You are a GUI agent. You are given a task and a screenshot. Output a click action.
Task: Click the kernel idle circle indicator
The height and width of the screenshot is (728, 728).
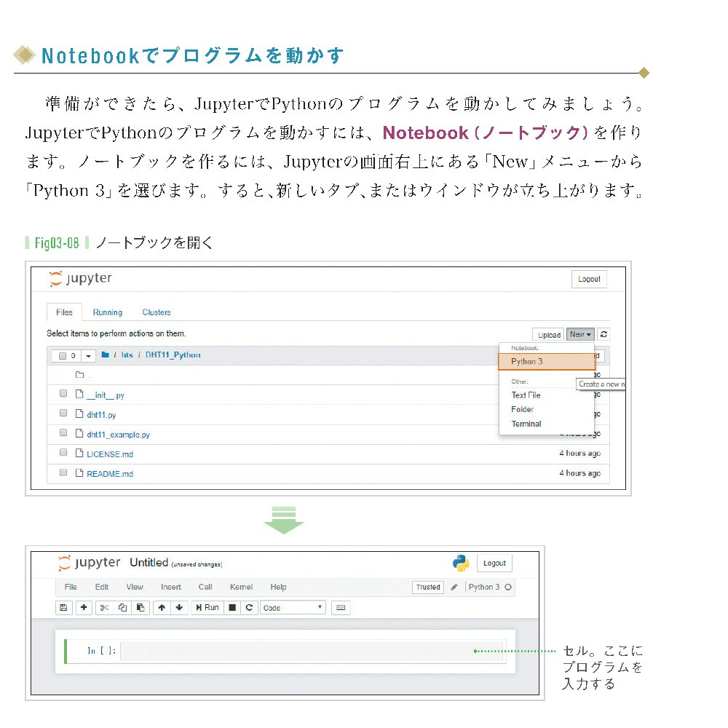coord(508,587)
